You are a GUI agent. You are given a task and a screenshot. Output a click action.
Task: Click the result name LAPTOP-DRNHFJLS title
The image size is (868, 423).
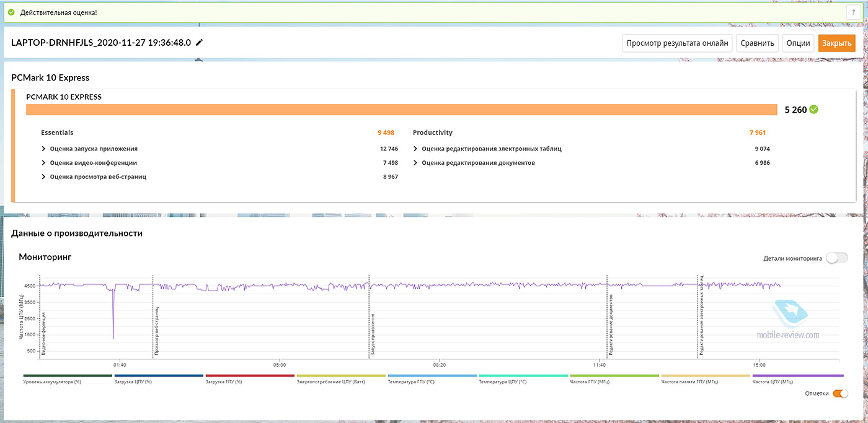pyautogui.click(x=101, y=43)
